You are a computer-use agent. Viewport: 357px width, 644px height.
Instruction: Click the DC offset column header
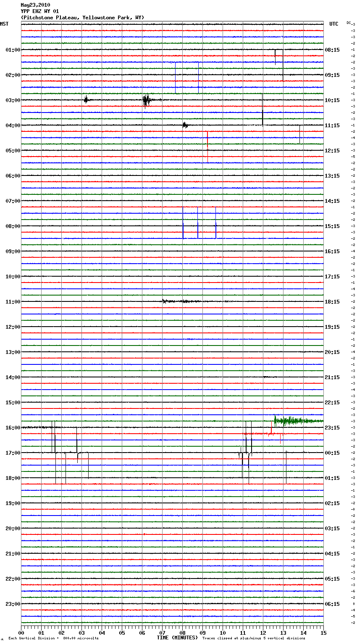point(349,23)
